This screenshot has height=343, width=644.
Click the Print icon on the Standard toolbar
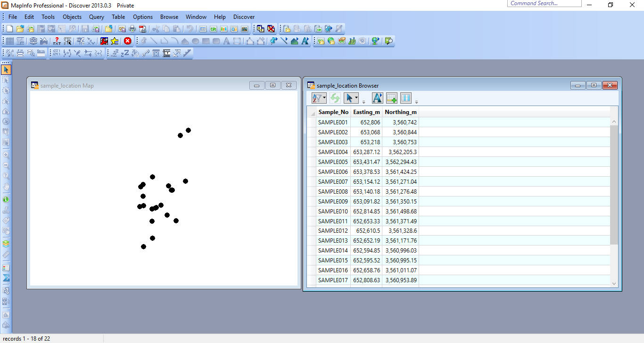(132, 28)
